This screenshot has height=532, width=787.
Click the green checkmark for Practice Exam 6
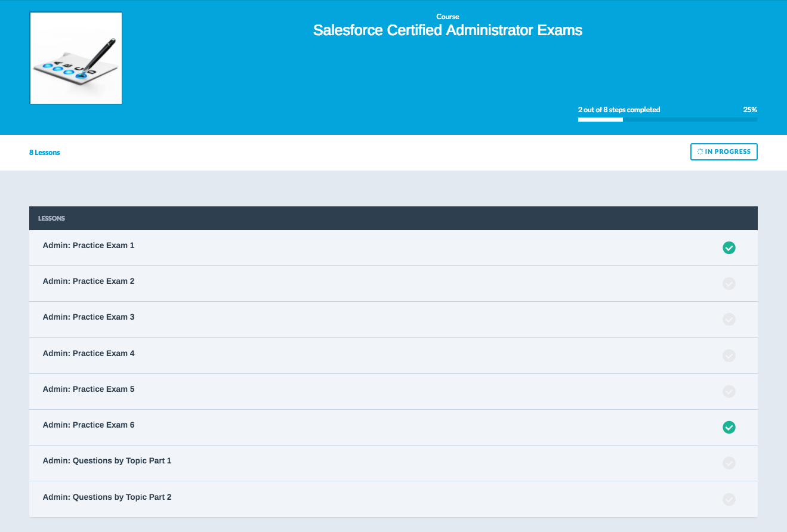(x=729, y=427)
